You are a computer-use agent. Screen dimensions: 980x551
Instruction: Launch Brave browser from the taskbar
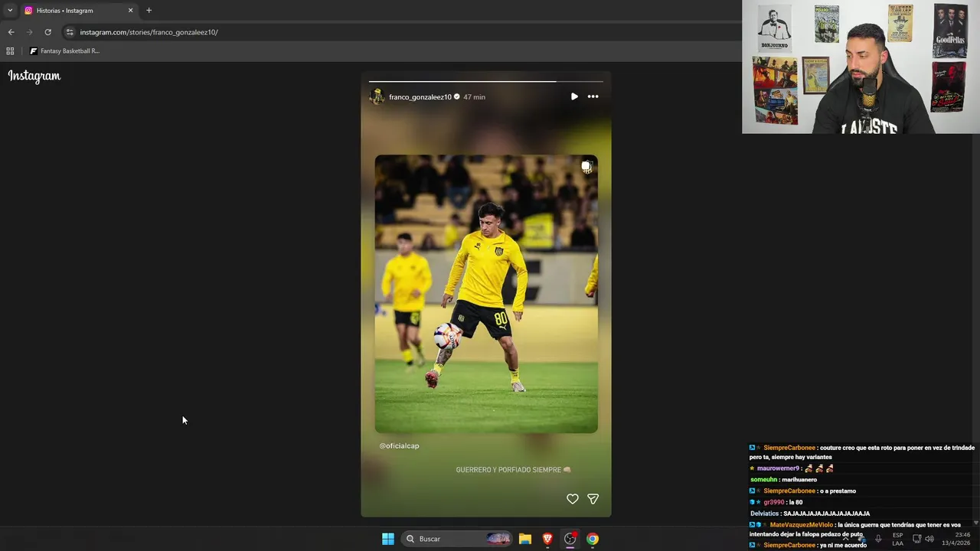click(547, 539)
